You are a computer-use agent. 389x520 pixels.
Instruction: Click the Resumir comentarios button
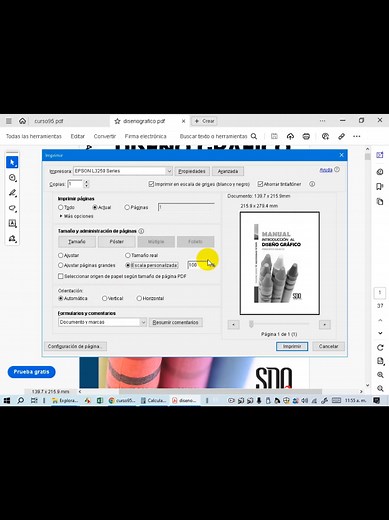coord(176,322)
